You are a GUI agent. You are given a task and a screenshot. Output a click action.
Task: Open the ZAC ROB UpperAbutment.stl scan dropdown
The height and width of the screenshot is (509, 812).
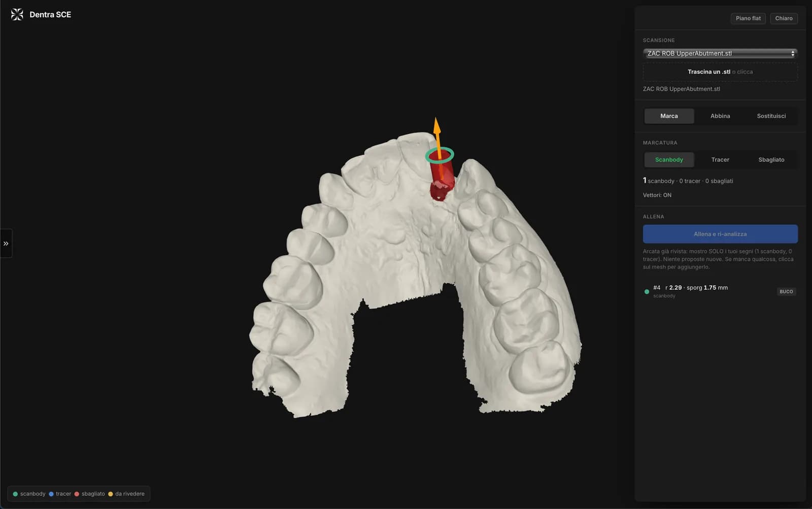720,53
